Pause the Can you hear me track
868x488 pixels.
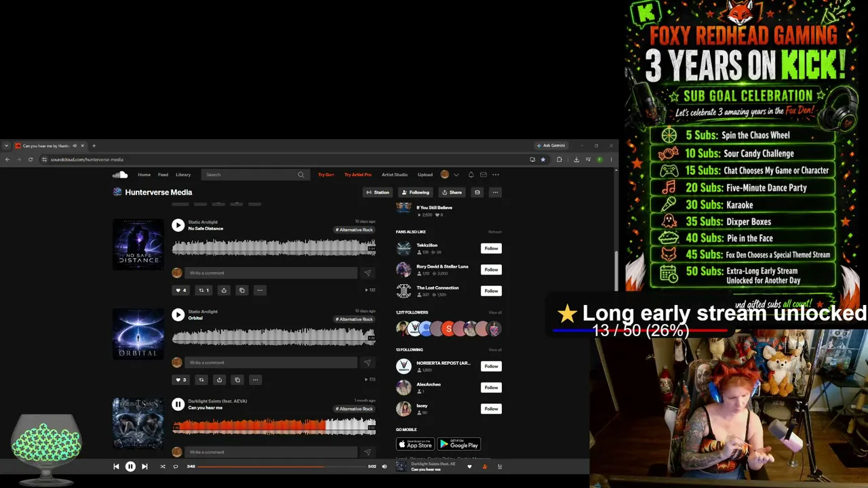[178, 404]
